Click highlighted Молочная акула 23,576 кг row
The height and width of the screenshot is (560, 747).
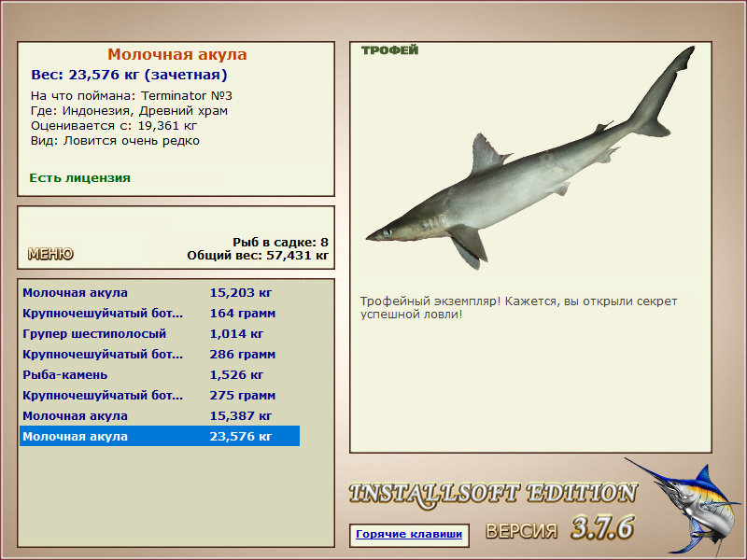[160, 436]
